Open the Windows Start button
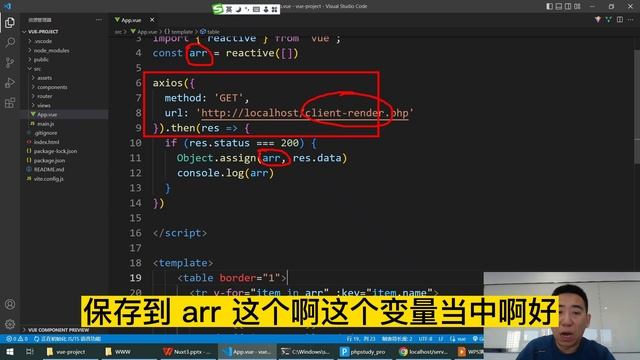The width and height of the screenshot is (640, 360). [10, 351]
